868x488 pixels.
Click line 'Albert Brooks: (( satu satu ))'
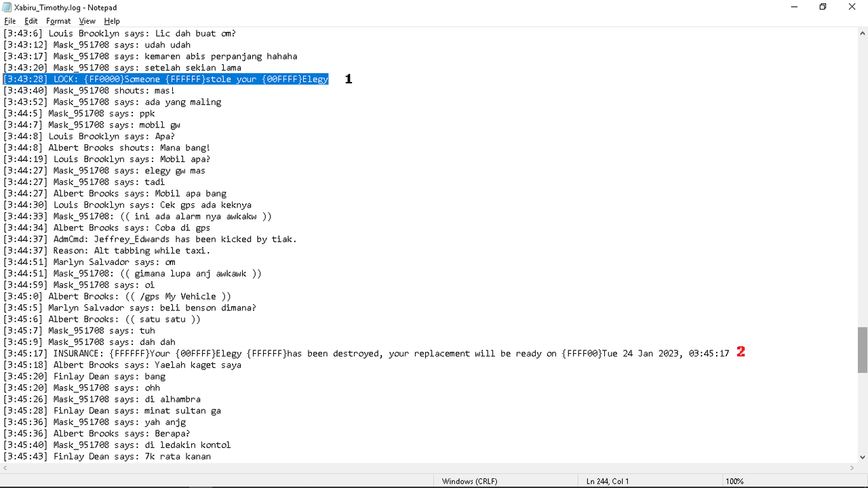[x=102, y=320]
